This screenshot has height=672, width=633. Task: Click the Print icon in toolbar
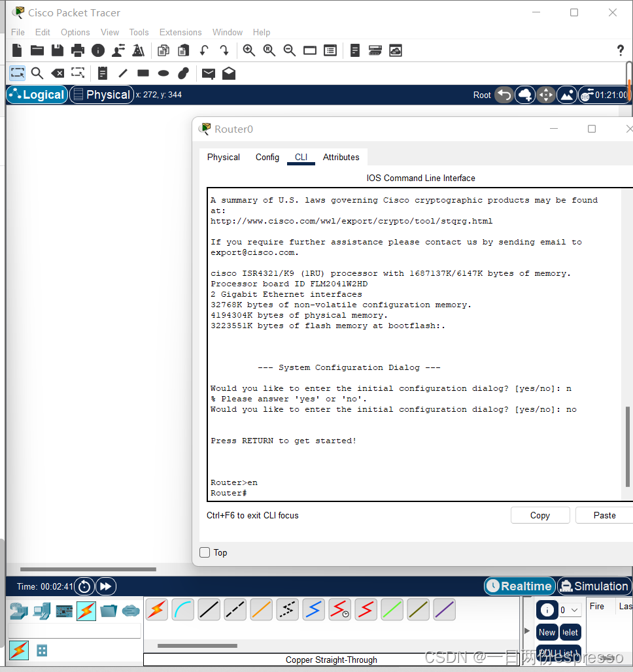tap(78, 50)
